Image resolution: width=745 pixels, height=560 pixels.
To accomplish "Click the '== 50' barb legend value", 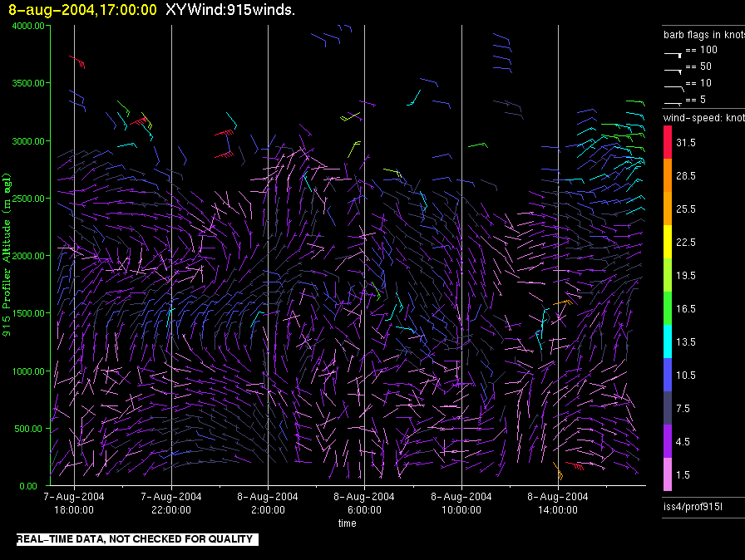I will pos(698,66).
